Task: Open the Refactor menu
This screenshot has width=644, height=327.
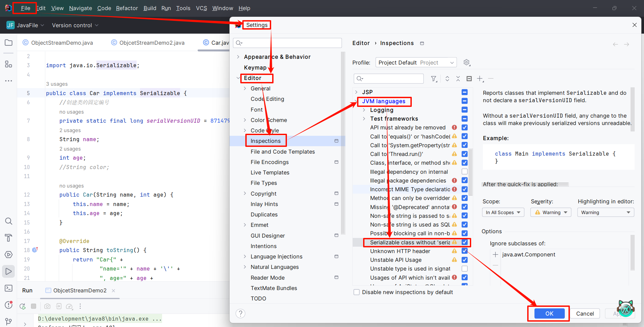Action: coord(127,8)
